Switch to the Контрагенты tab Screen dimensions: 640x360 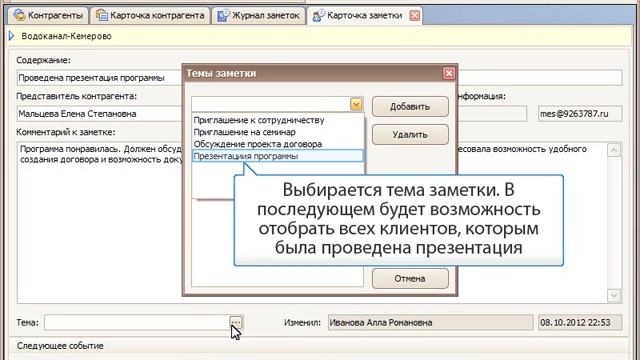[48, 16]
